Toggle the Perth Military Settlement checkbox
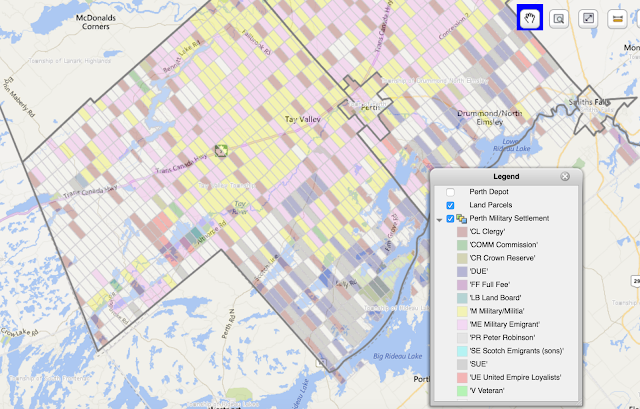The image size is (640, 409). tap(450, 219)
